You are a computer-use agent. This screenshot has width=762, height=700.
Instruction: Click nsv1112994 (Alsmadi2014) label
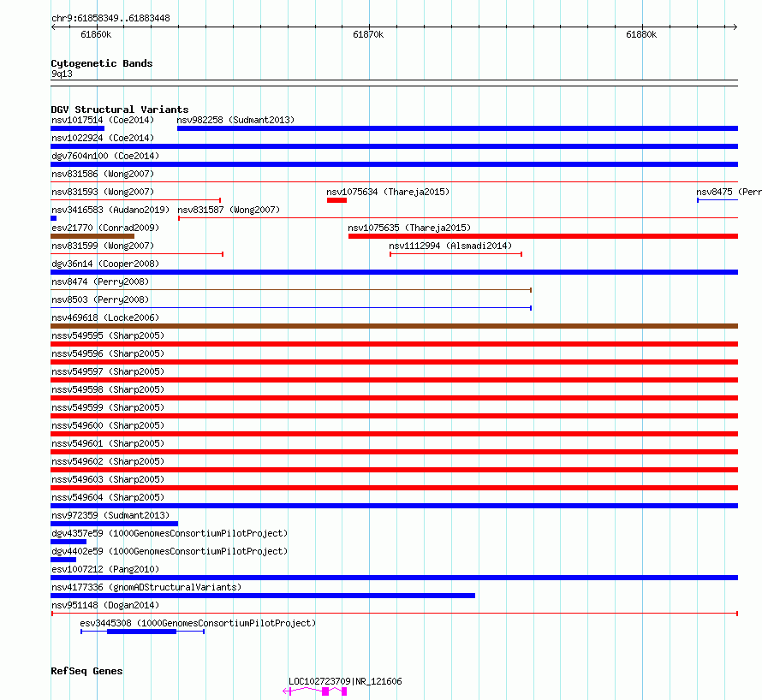coord(450,246)
